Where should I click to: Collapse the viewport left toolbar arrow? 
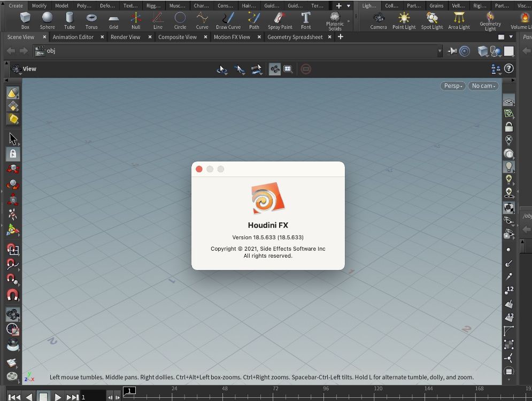pos(6,80)
